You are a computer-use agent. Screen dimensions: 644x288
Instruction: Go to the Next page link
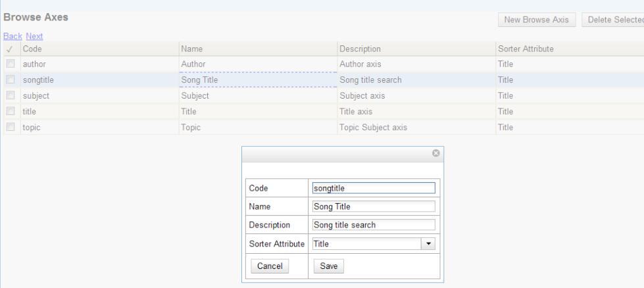coord(34,36)
